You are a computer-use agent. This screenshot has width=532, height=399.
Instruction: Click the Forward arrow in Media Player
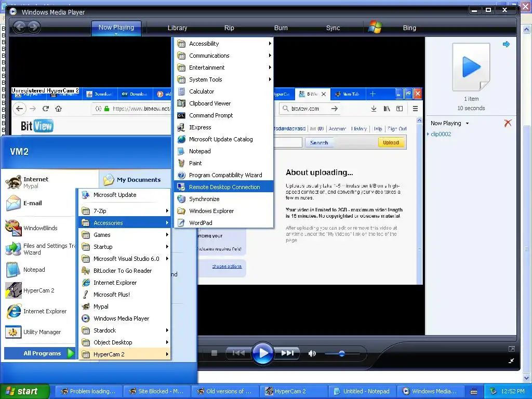coord(34,27)
